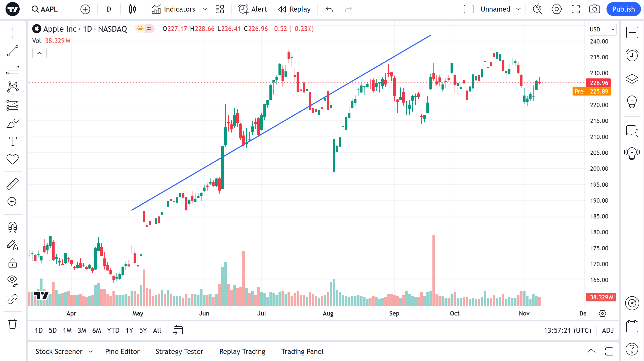644x361 pixels.
Task: Open the USD currency dropdown
Action: click(602, 29)
